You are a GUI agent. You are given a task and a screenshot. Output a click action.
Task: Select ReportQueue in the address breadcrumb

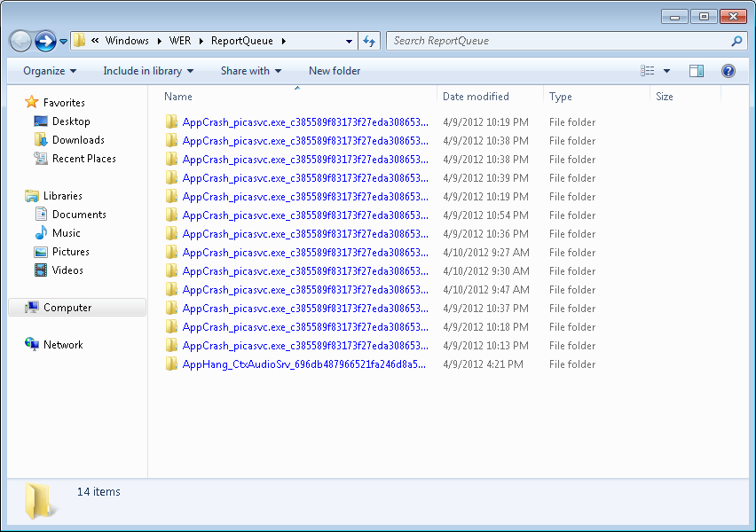pyautogui.click(x=242, y=41)
